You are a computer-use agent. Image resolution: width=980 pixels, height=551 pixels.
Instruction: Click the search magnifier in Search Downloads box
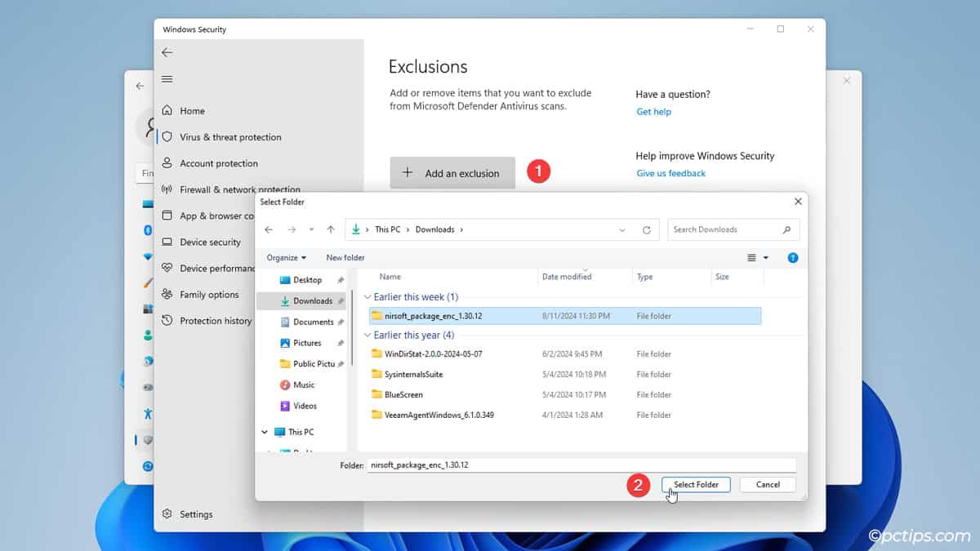786,230
